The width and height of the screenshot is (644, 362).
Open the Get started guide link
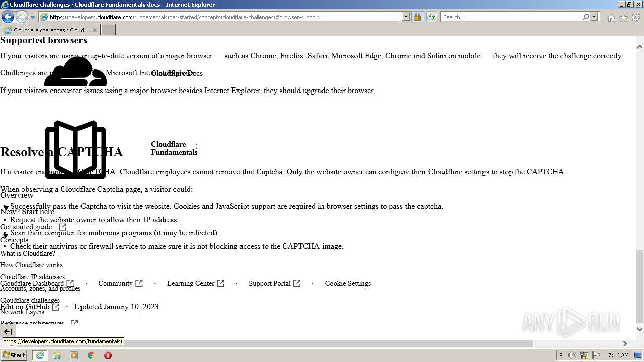(26, 227)
